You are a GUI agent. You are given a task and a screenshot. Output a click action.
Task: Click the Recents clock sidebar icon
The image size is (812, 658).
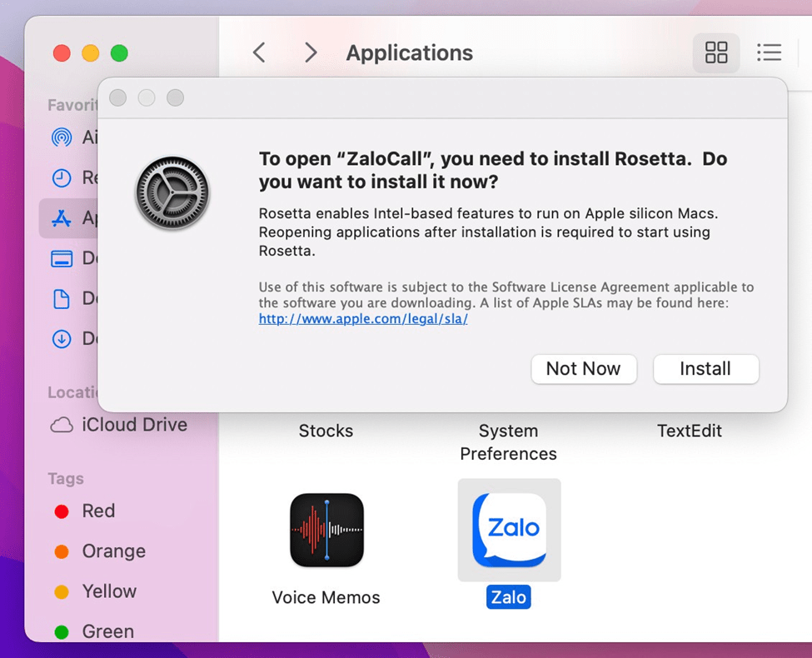62,177
